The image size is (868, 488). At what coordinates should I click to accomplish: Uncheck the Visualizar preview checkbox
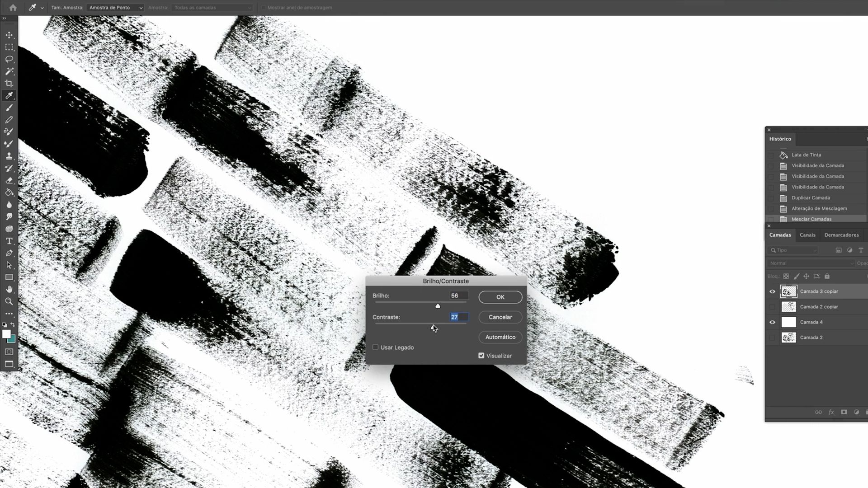[481, 356]
